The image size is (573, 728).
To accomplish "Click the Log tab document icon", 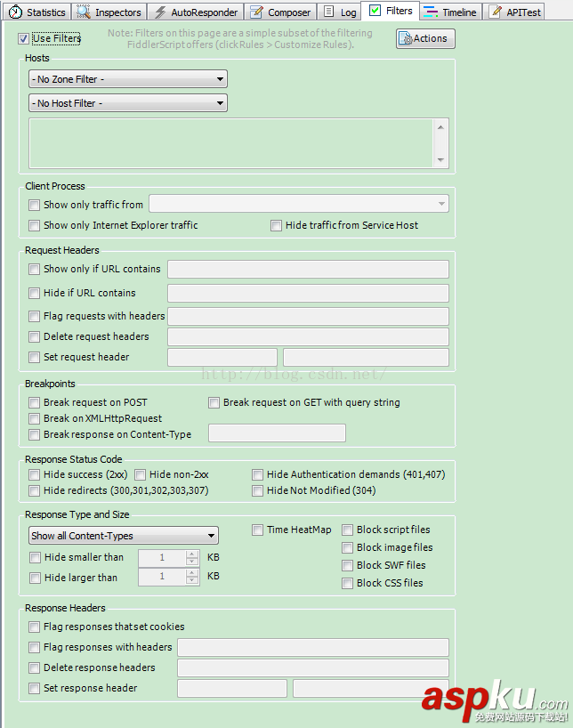I will tap(329, 12).
